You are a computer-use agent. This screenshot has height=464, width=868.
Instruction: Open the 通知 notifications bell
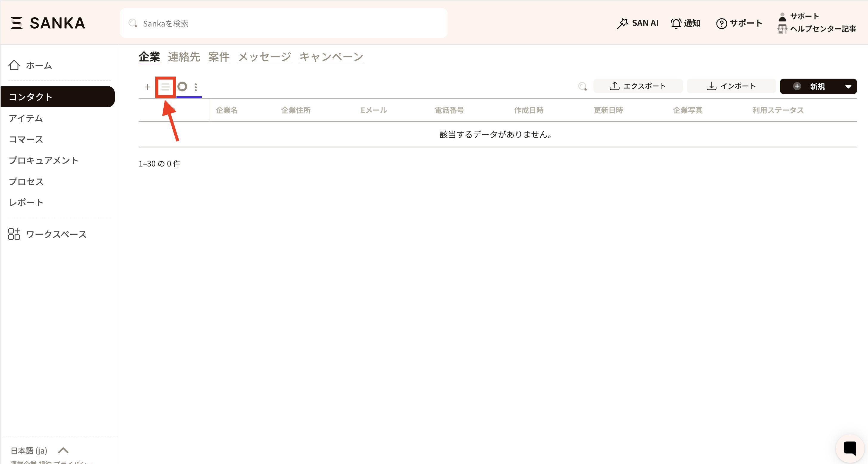click(x=685, y=23)
